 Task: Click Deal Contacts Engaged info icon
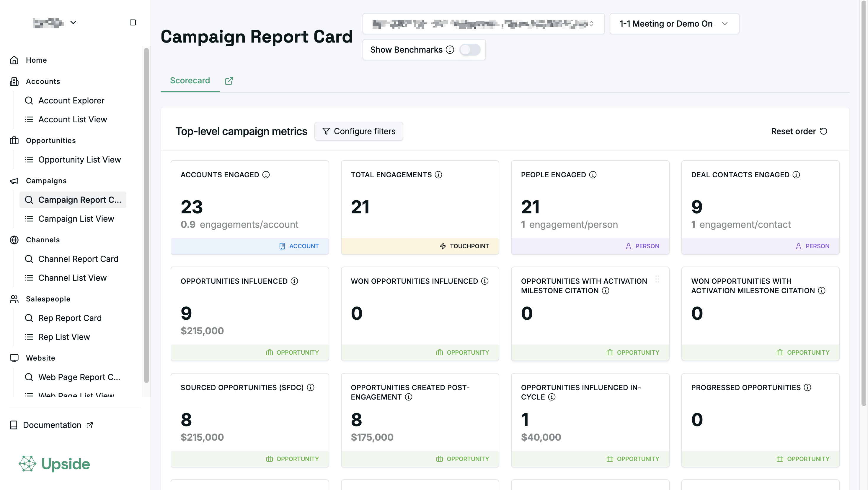tap(796, 175)
